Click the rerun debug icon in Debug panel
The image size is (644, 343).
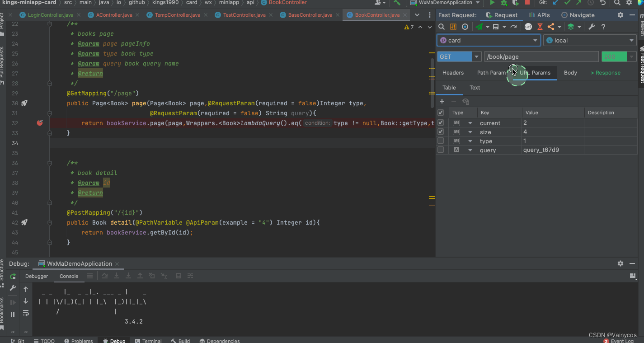[x=13, y=276]
